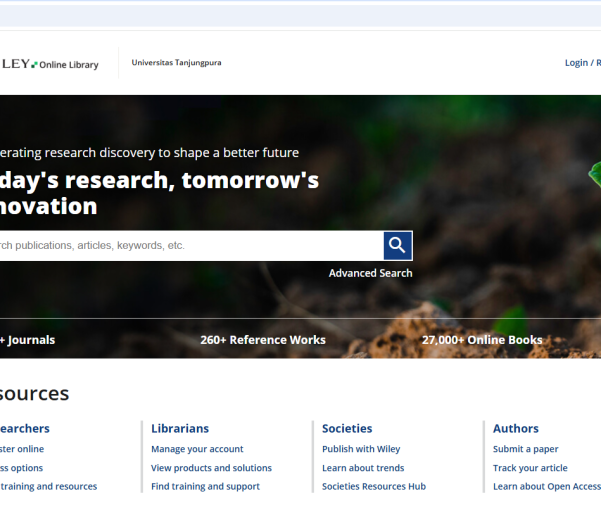Open Learn about trends link
This screenshot has width=601, height=520.
[x=363, y=468]
